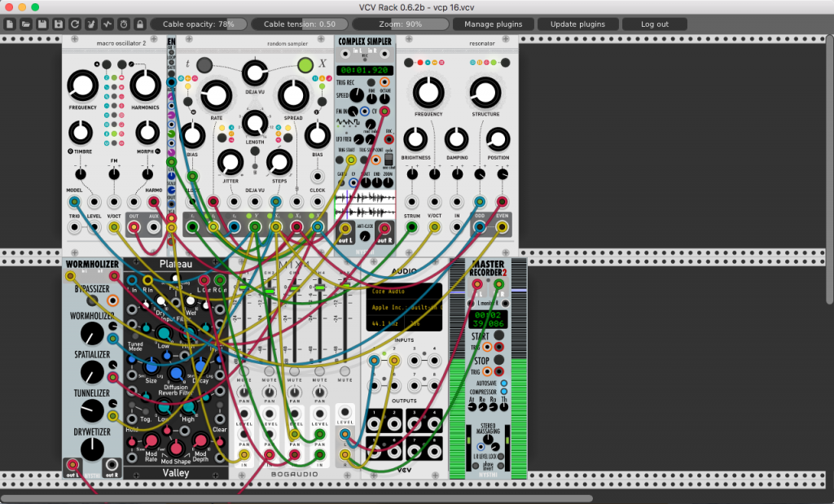The image size is (834, 504).
Task: Adjust the Cable tension slider
Action: 300,24
